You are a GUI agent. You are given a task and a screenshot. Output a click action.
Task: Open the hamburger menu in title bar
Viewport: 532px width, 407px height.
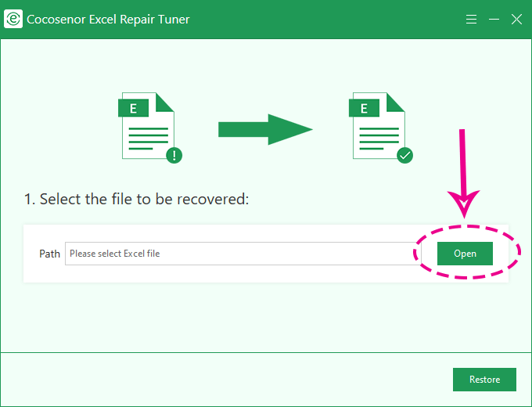(471, 20)
